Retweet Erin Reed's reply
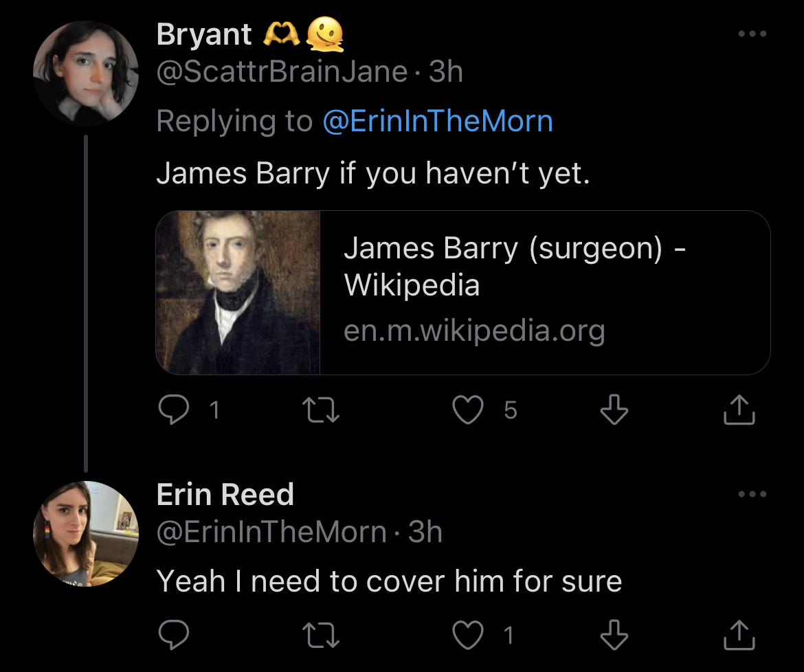 322,636
